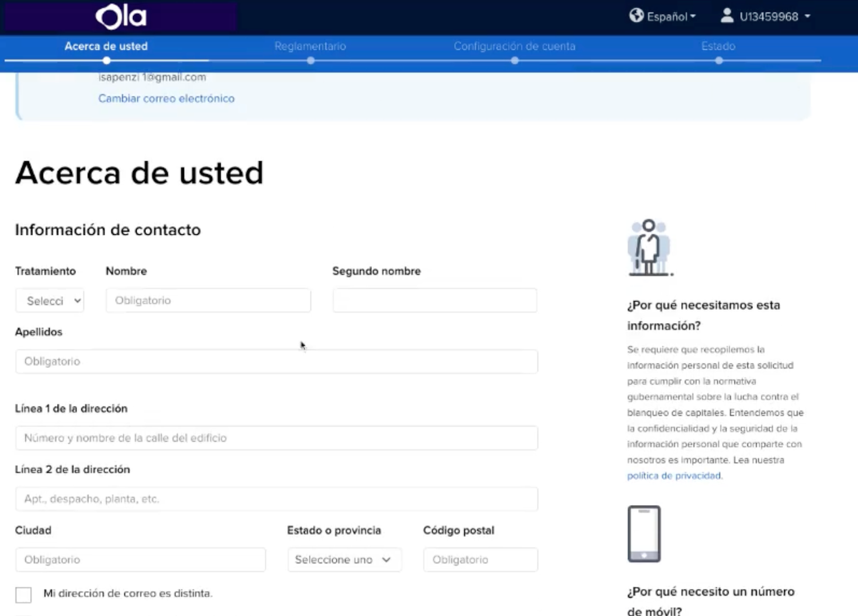This screenshot has width=858, height=616.
Task: Check 'Mi dirección de correo es distinta' box
Action: click(x=23, y=594)
